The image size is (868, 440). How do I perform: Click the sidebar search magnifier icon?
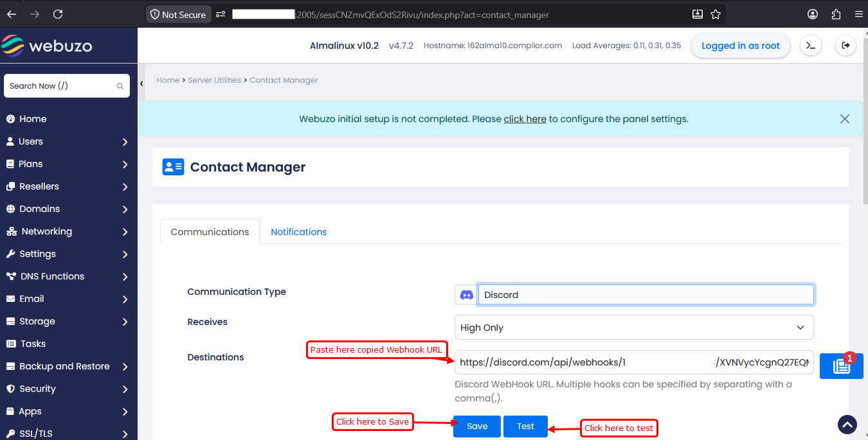[x=120, y=86]
